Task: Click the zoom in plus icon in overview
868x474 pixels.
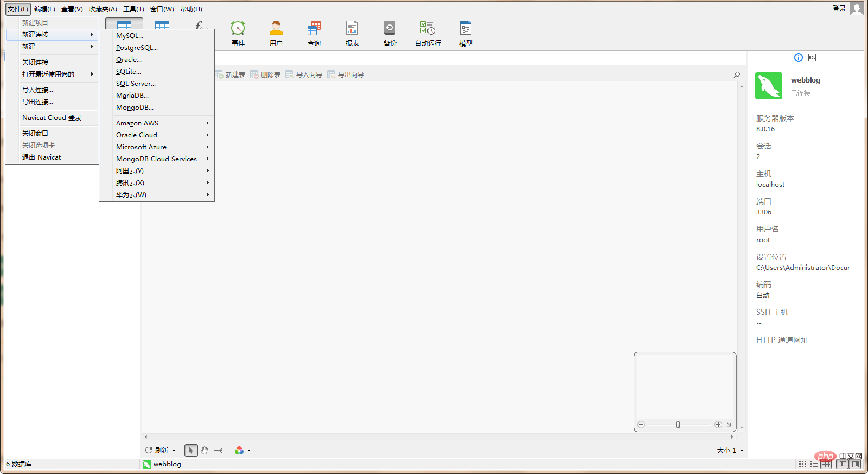Action: pyautogui.click(x=718, y=425)
